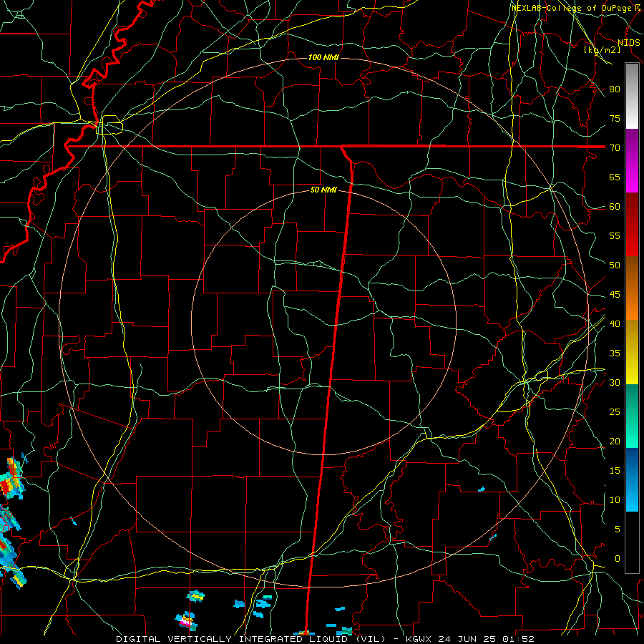Pick the green segment of the color scale
This screenshot has height=644, width=644.
click(632, 416)
